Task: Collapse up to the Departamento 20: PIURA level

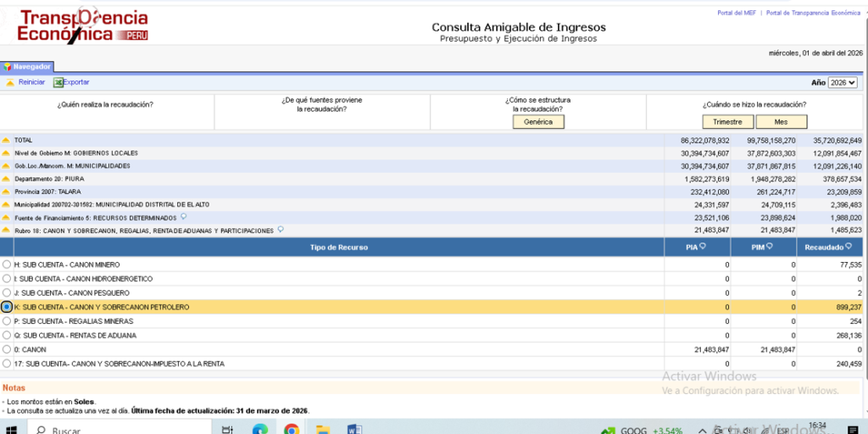Action: pos(6,179)
